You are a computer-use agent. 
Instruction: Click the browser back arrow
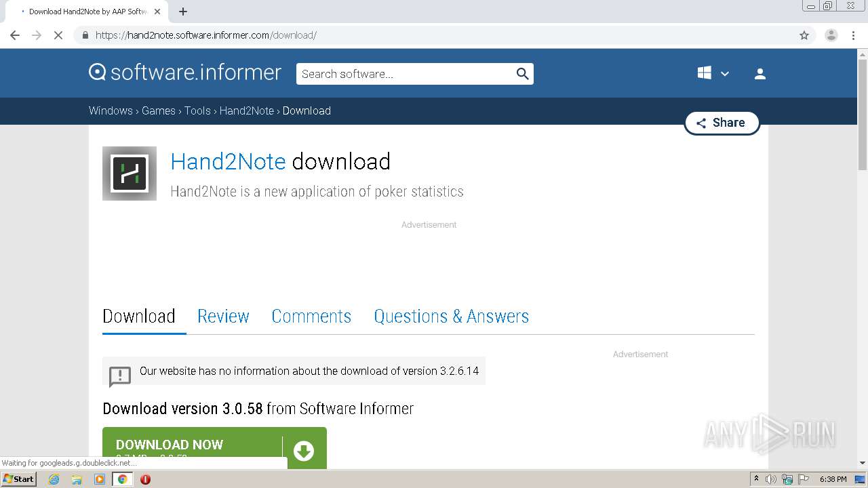[x=15, y=35]
